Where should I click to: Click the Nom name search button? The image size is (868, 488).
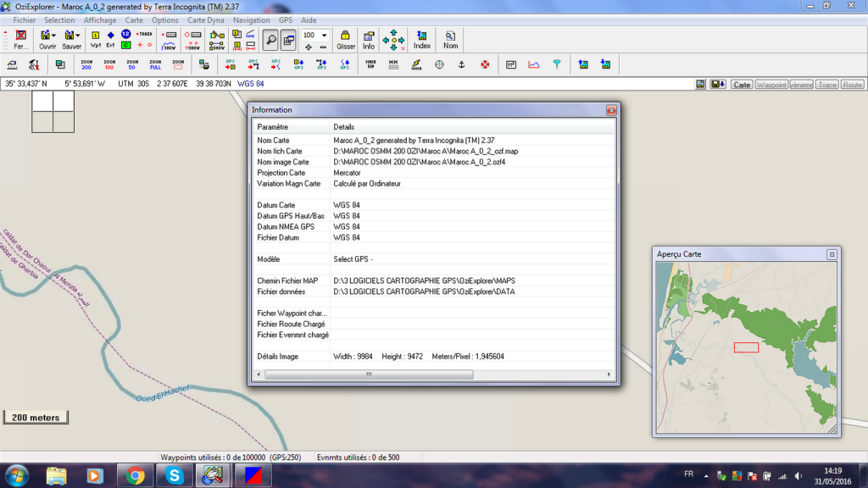pyautogui.click(x=450, y=40)
